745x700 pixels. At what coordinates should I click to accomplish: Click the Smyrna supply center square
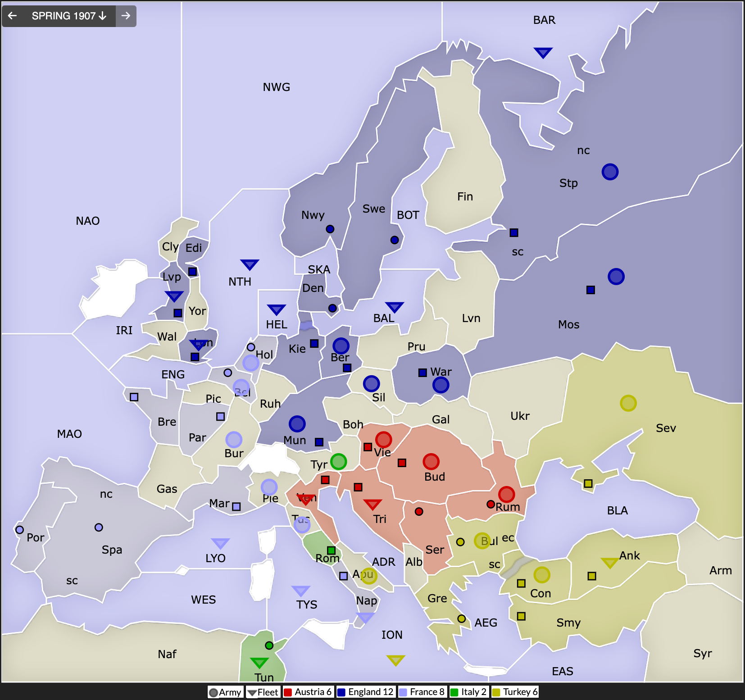pyautogui.click(x=521, y=616)
